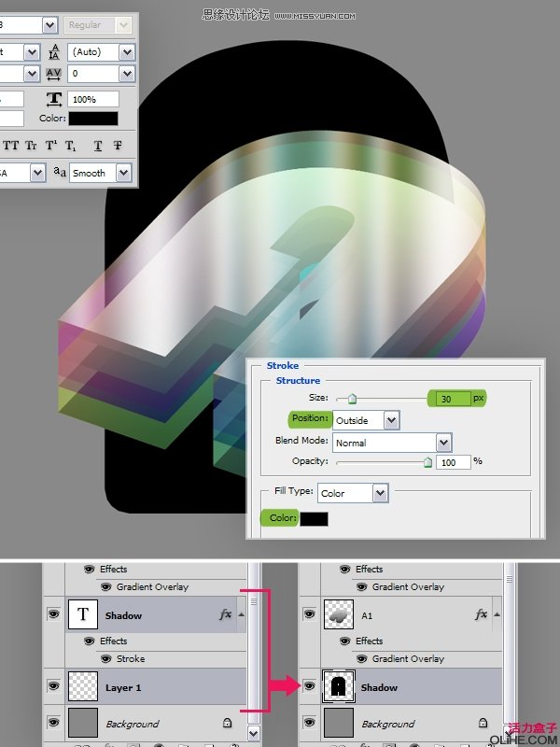Adjust the Stroke Opacity slider handle
This screenshot has height=747, width=560.
427,461
